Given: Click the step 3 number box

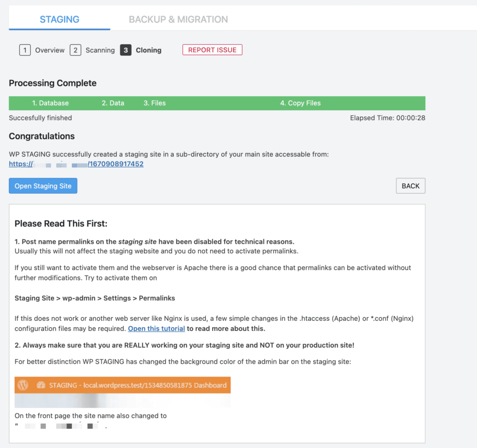Looking at the screenshot, I should (126, 50).
